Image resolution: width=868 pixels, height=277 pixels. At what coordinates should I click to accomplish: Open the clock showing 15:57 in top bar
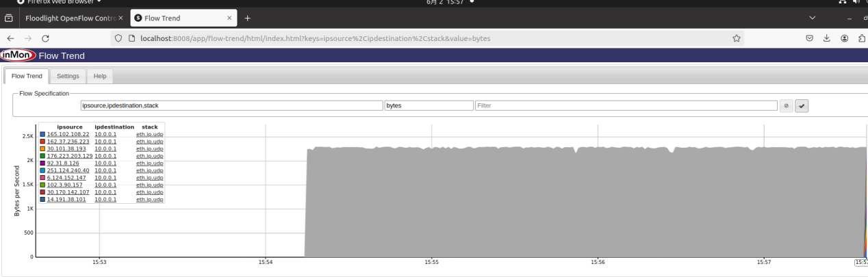[x=444, y=2]
